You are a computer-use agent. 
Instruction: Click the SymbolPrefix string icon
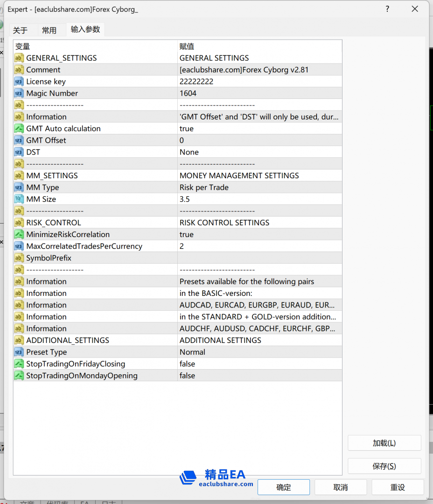pyautogui.click(x=19, y=258)
